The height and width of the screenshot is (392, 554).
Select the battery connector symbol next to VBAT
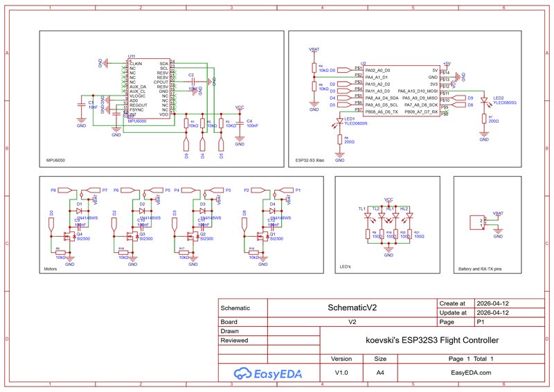click(x=477, y=223)
